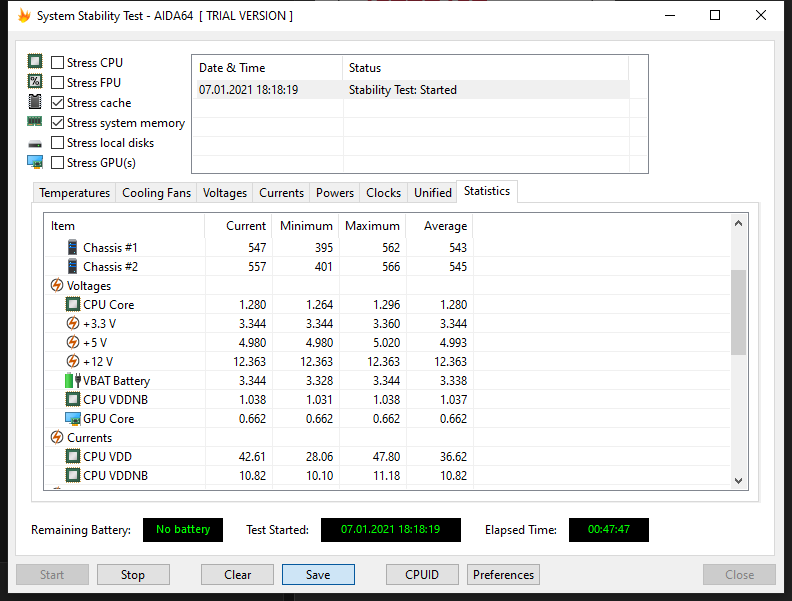Click the CPU VDDNB current chip icon
The height and width of the screenshot is (601, 792).
pyautogui.click(x=73, y=475)
